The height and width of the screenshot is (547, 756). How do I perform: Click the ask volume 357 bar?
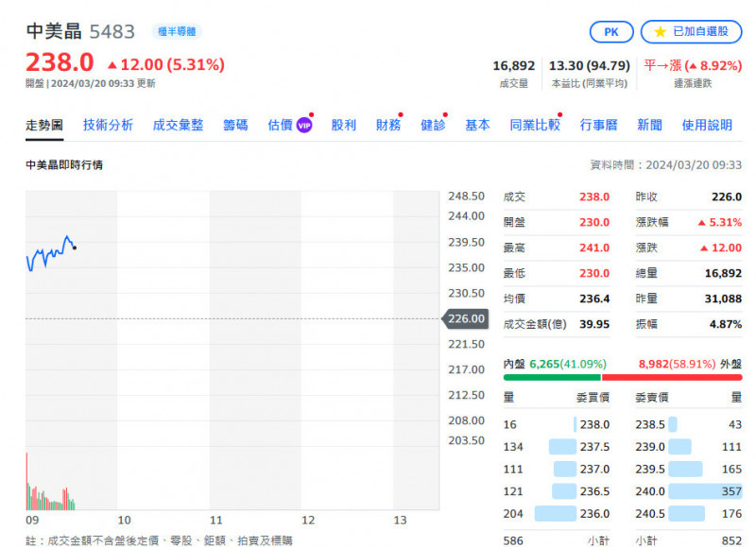pyautogui.click(x=705, y=491)
